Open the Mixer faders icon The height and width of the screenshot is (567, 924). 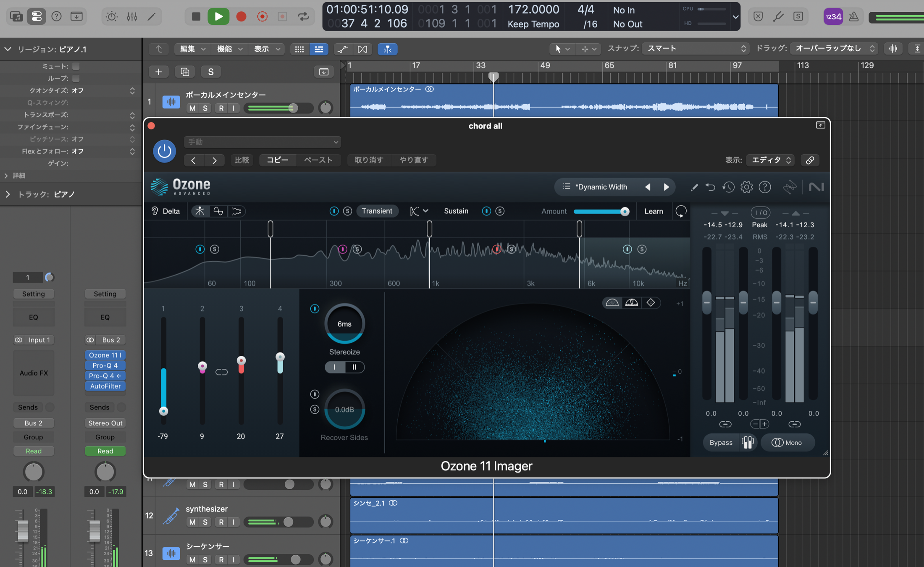[x=132, y=16]
